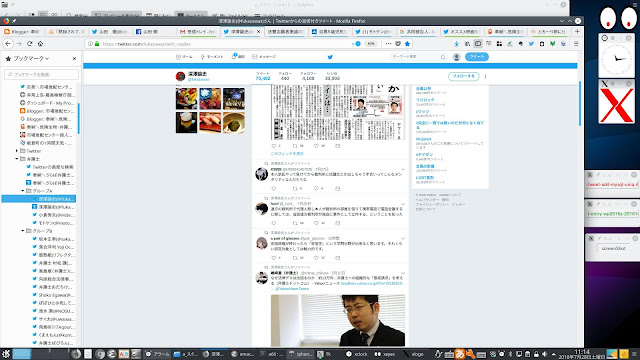The image size is (640, 360).
Task: Close the bookmarks sidebar
Action: coord(74,58)
